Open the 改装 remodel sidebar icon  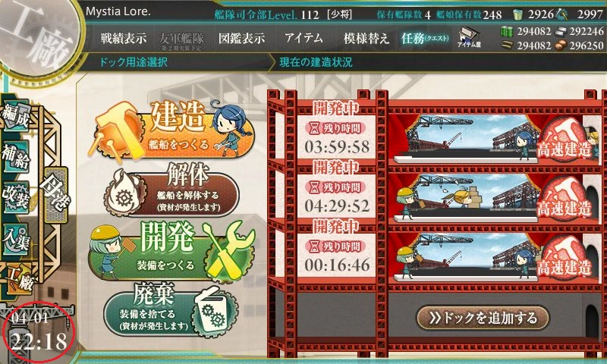16,198
